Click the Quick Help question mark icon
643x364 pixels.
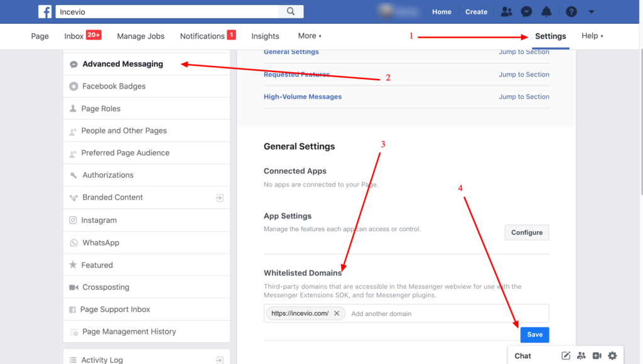point(571,11)
